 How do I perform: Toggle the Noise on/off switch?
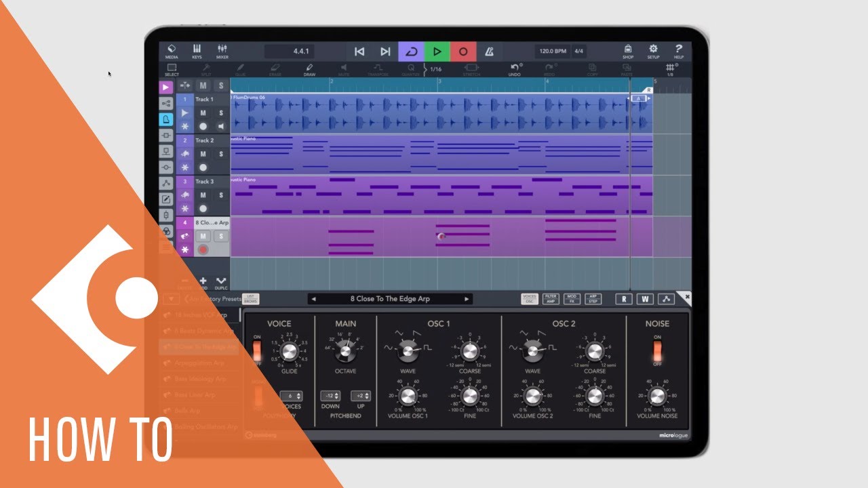[657, 350]
